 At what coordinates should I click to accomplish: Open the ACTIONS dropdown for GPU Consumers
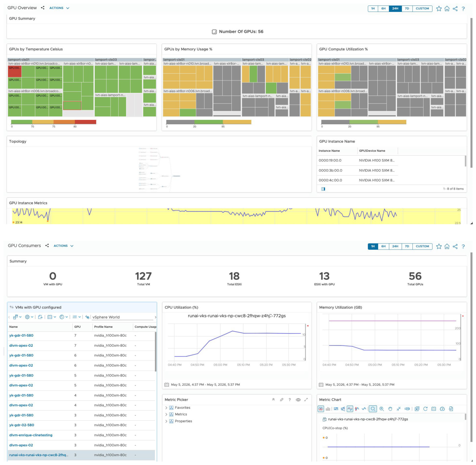tap(64, 246)
